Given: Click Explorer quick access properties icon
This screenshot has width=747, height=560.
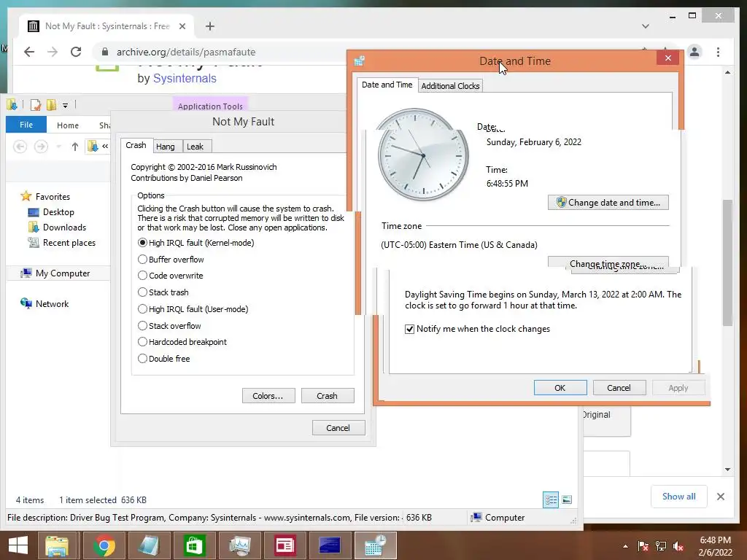Looking at the screenshot, I should [35, 105].
